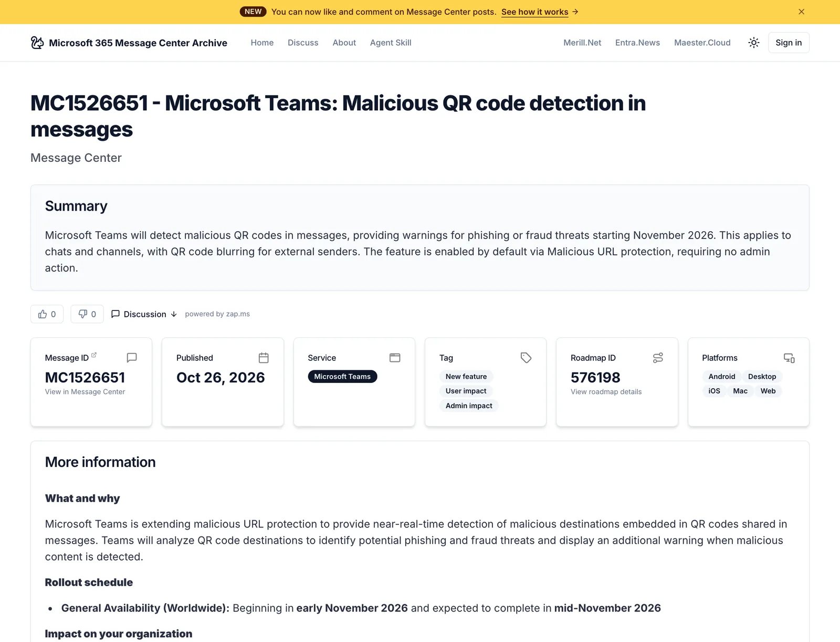
Task: Click the calendar icon in Published card
Action: point(264,358)
